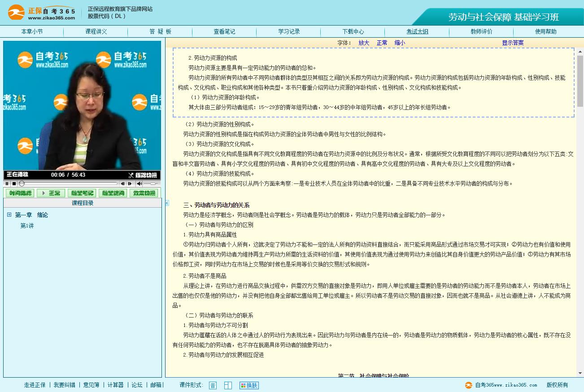Click the heading 2.劳动力资源的构成
Viewport: 584px width, 392px height.
(213, 58)
